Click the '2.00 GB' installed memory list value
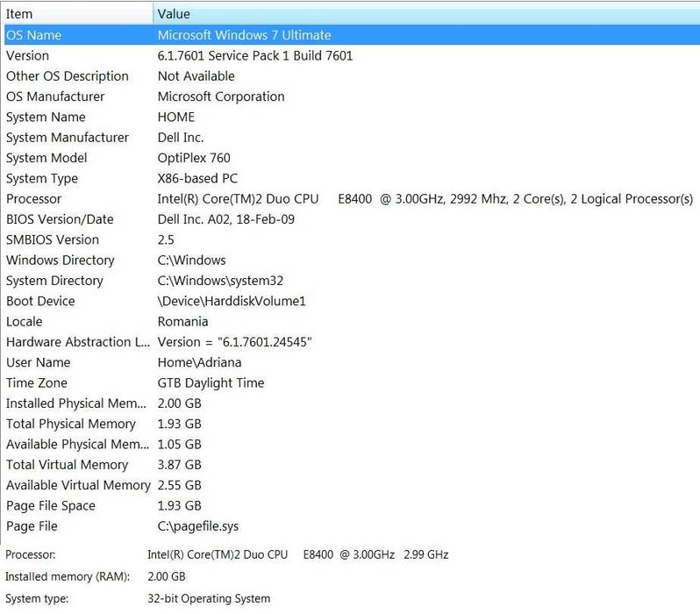The height and width of the screenshot is (614, 700). coord(179,403)
